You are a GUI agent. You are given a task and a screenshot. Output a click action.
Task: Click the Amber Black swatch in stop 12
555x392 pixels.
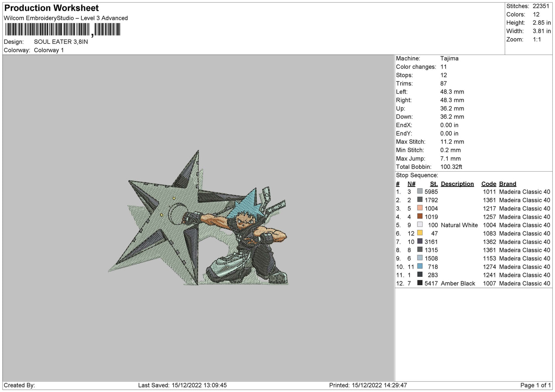420,283
